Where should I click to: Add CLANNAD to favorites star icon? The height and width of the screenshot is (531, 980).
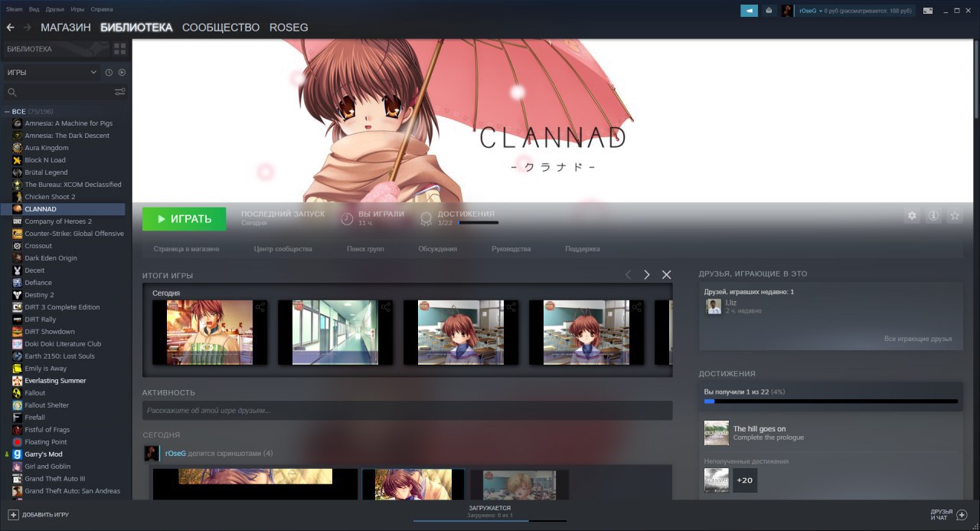955,216
